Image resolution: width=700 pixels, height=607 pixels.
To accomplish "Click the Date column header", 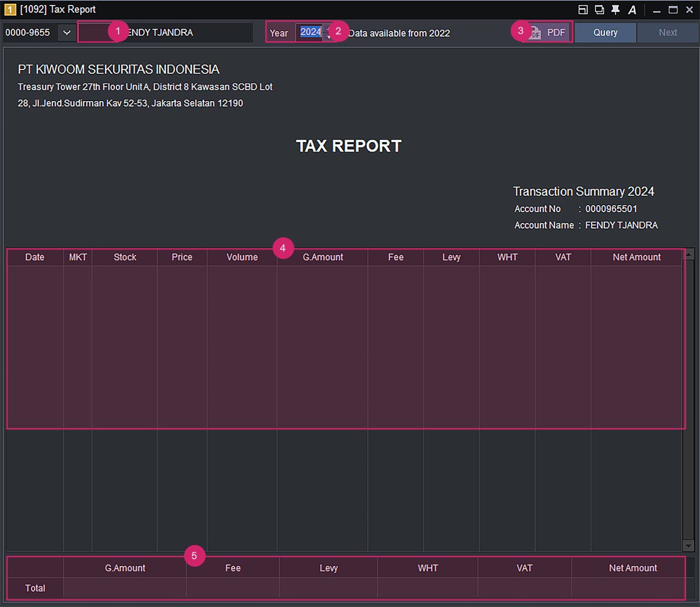I will click(x=35, y=257).
